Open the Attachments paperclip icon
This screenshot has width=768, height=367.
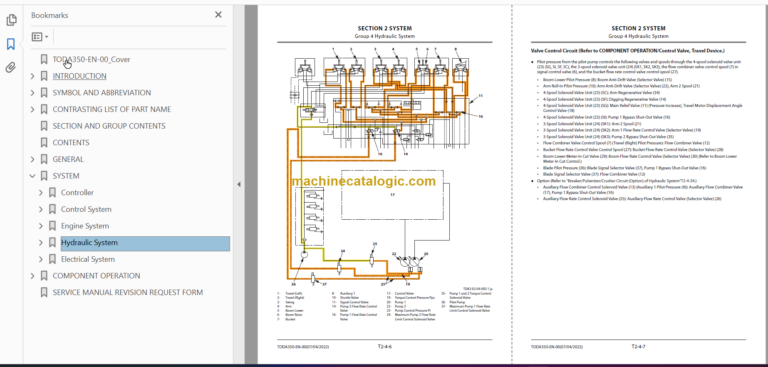tap(11, 68)
